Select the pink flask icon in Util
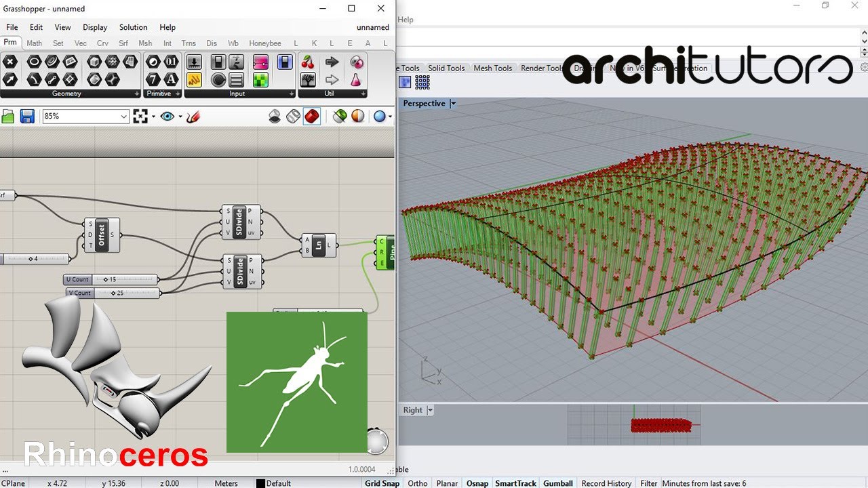Image resolution: width=868 pixels, height=488 pixels. (356, 79)
